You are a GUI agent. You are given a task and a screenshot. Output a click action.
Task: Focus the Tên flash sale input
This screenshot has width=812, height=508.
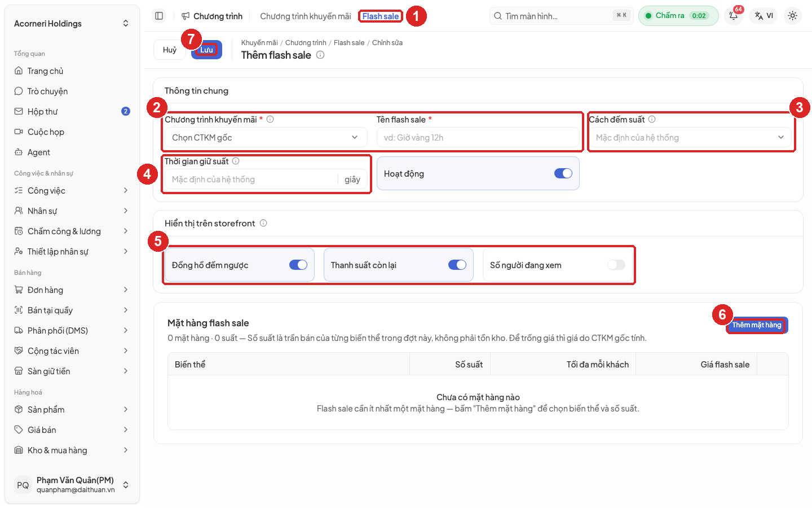pos(478,137)
